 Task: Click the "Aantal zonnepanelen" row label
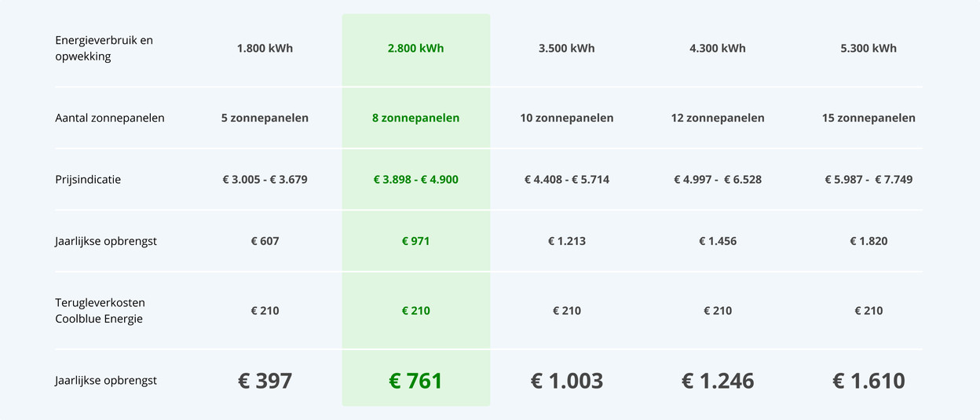click(x=110, y=118)
